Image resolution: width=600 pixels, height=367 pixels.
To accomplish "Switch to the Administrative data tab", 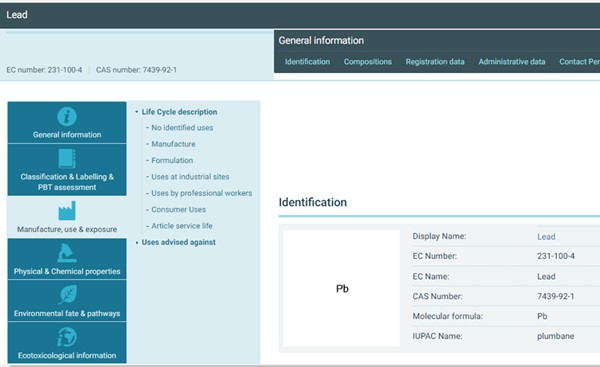I will (512, 62).
